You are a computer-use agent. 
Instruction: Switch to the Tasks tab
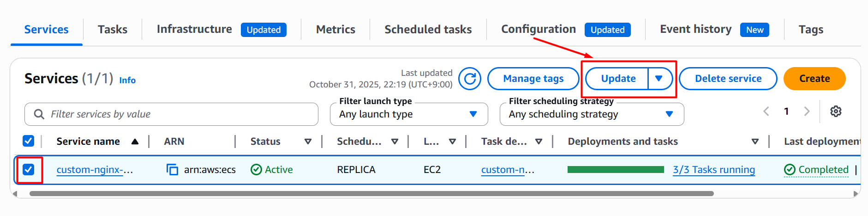tap(113, 30)
